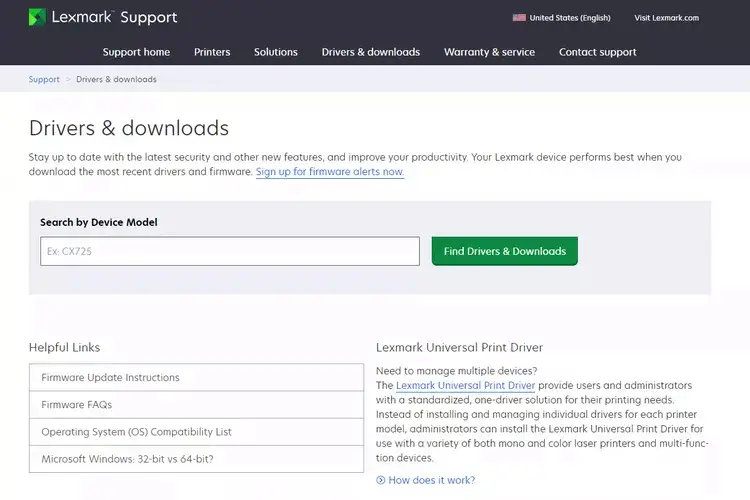The image size is (750, 500).
Task: Click the arrow icon beside How does it work
Action: (x=380, y=480)
